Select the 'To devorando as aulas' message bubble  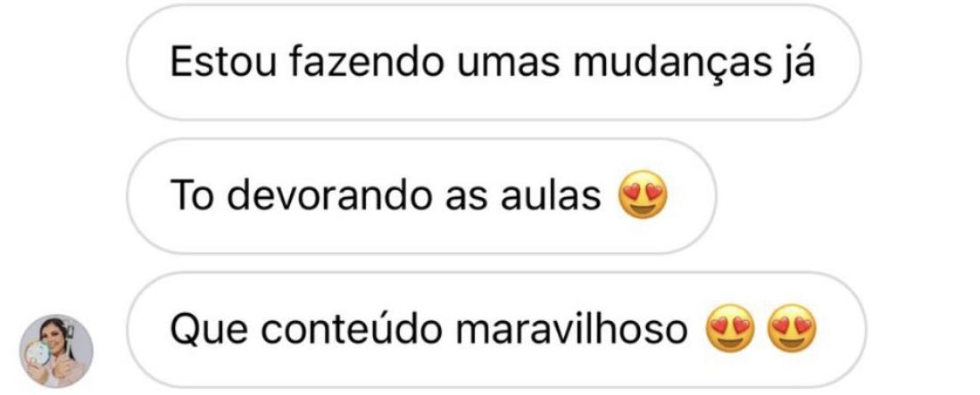pyautogui.click(x=421, y=196)
